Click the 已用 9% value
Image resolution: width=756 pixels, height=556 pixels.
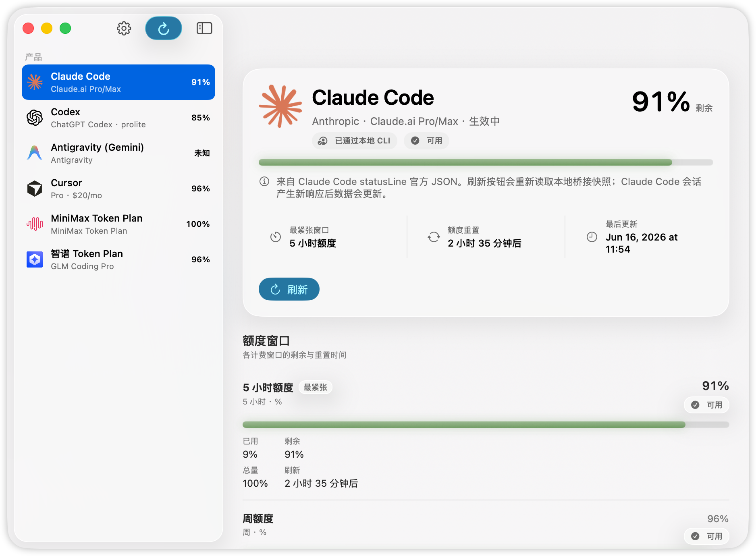click(x=250, y=454)
